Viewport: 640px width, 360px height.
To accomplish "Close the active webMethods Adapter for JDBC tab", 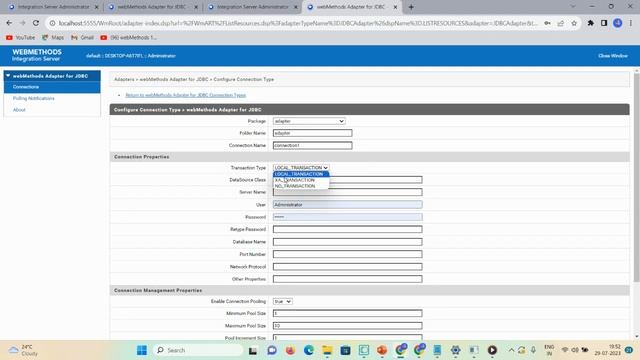I will (395, 7).
